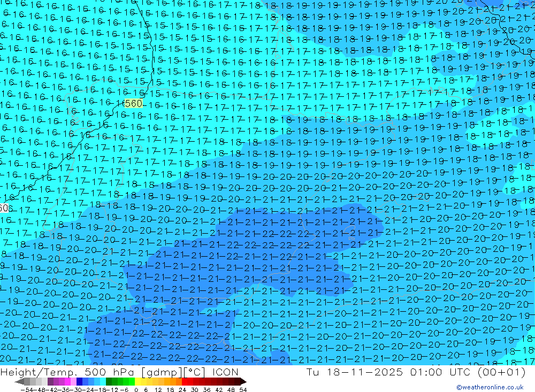The width and height of the screenshot is (535, 392).
Task: Click the "0" value on the color scale
Action: [x=136, y=390]
